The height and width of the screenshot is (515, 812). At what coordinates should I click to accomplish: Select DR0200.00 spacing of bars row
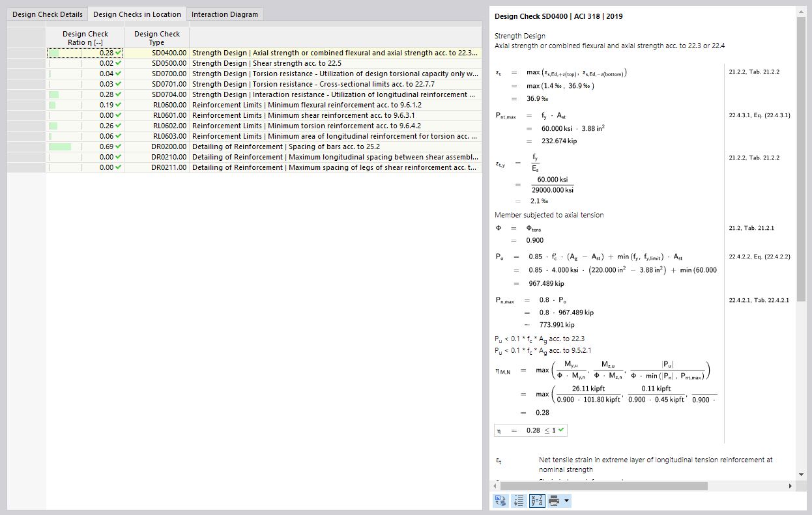(264, 146)
